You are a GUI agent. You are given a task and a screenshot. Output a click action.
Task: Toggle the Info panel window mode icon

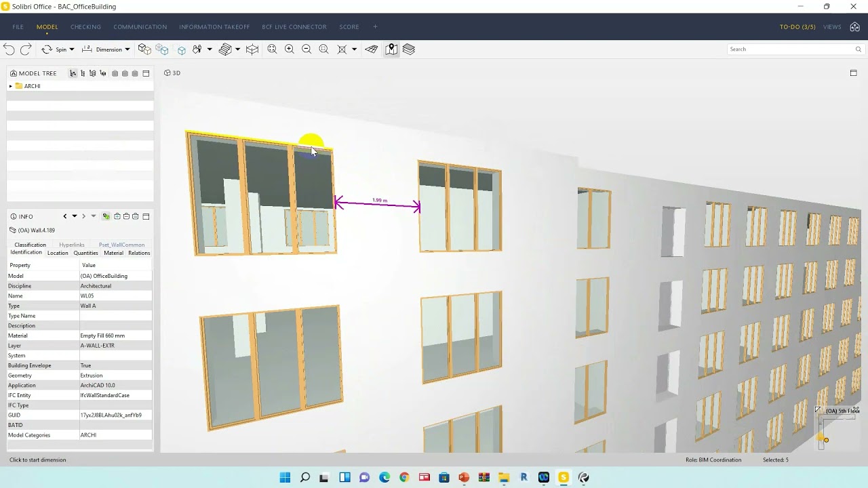(146, 216)
